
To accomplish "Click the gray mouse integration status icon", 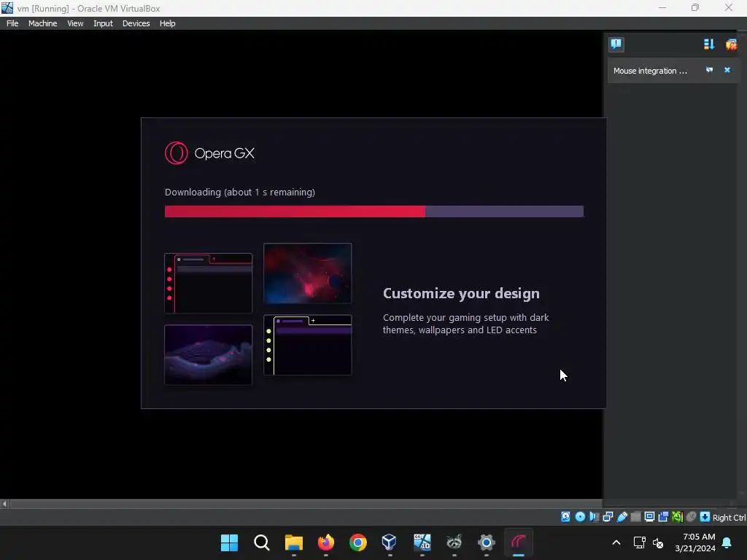I will click(x=692, y=517).
